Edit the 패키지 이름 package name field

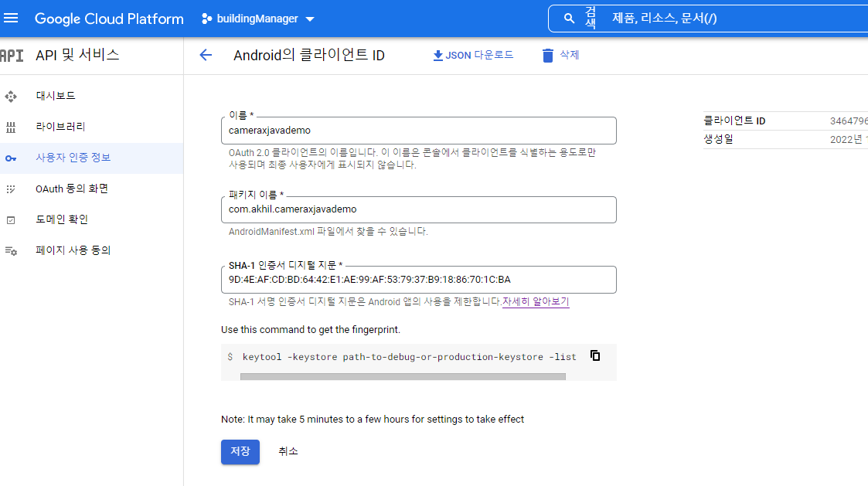point(418,210)
